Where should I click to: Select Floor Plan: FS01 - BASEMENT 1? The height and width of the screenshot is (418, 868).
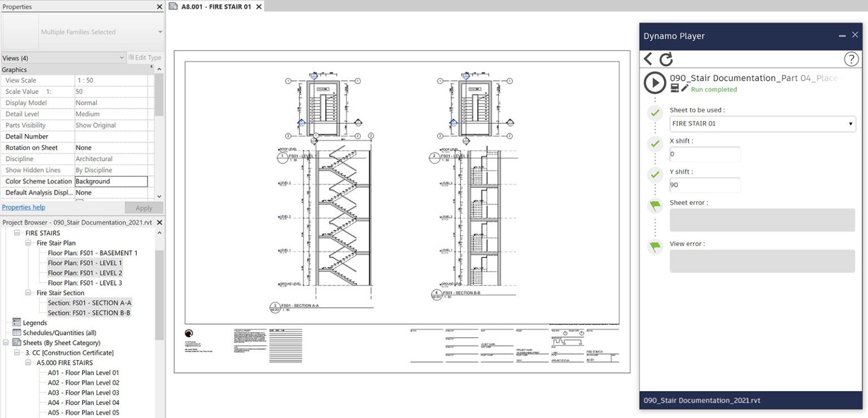point(92,253)
